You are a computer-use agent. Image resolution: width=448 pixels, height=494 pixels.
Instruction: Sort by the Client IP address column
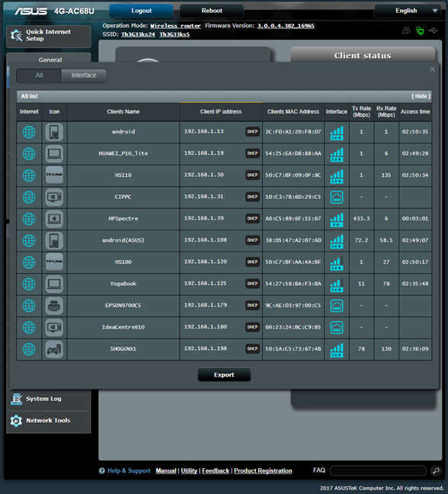point(221,112)
